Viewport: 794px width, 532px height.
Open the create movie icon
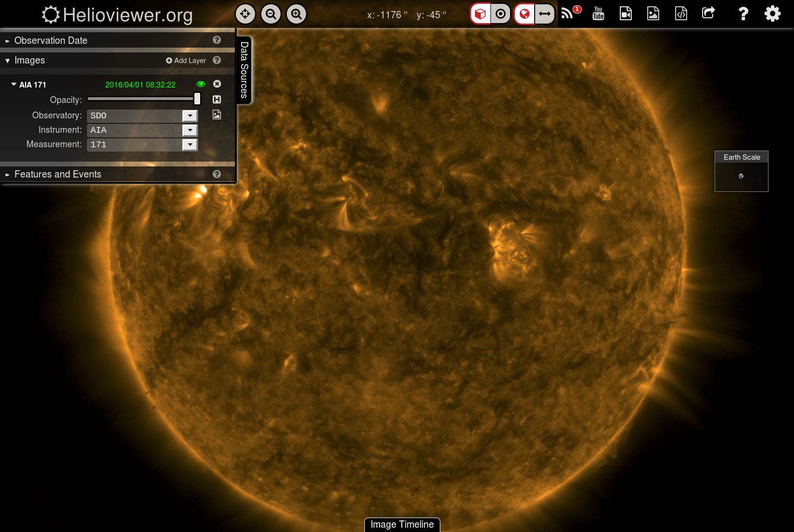pyautogui.click(x=626, y=13)
